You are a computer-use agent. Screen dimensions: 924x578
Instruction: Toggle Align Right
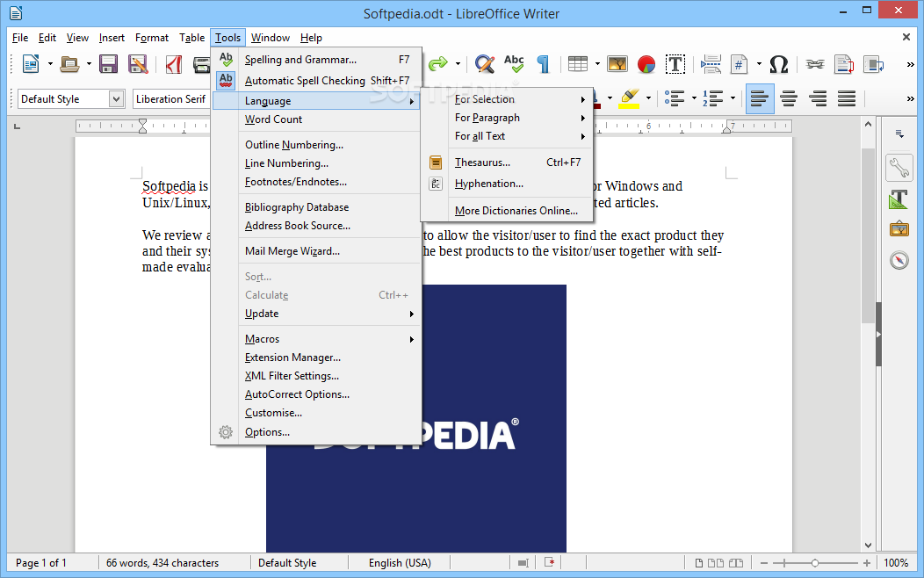coord(818,98)
